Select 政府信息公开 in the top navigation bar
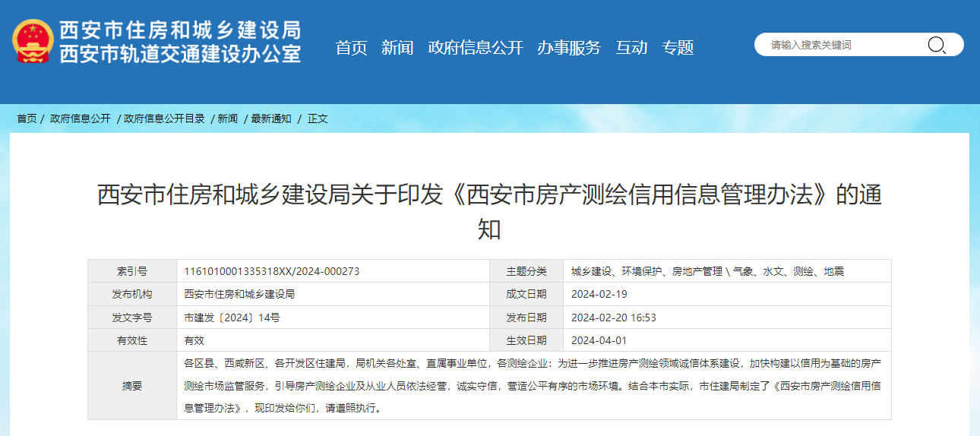980x436 pixels. (x=476, y=48)
